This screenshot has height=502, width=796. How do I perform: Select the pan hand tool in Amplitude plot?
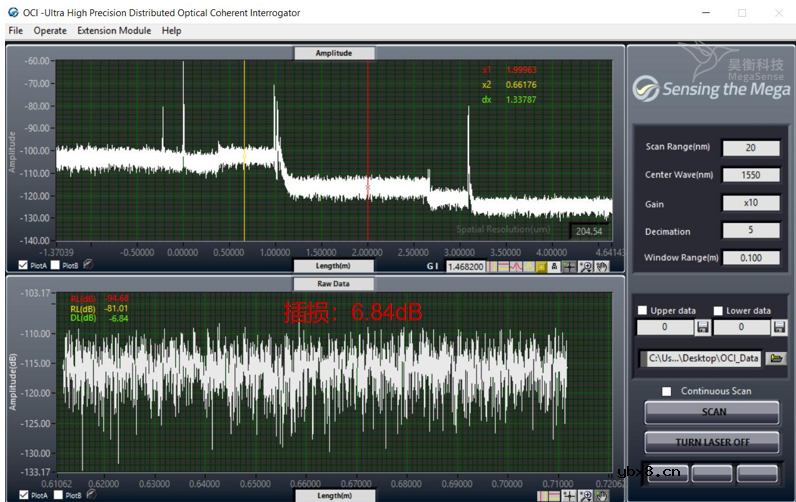point(601,267)
